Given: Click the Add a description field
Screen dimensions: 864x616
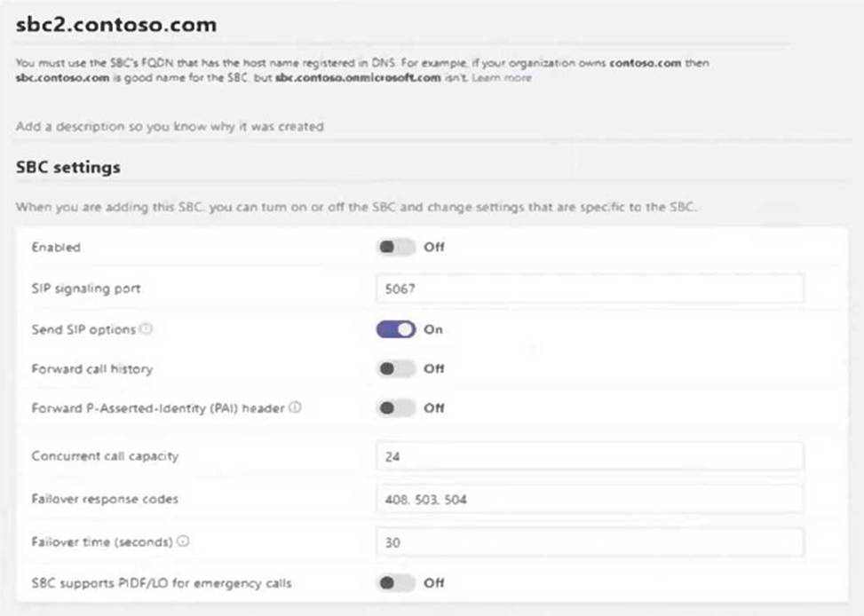Looking at the screenshot, I should 170,127.
